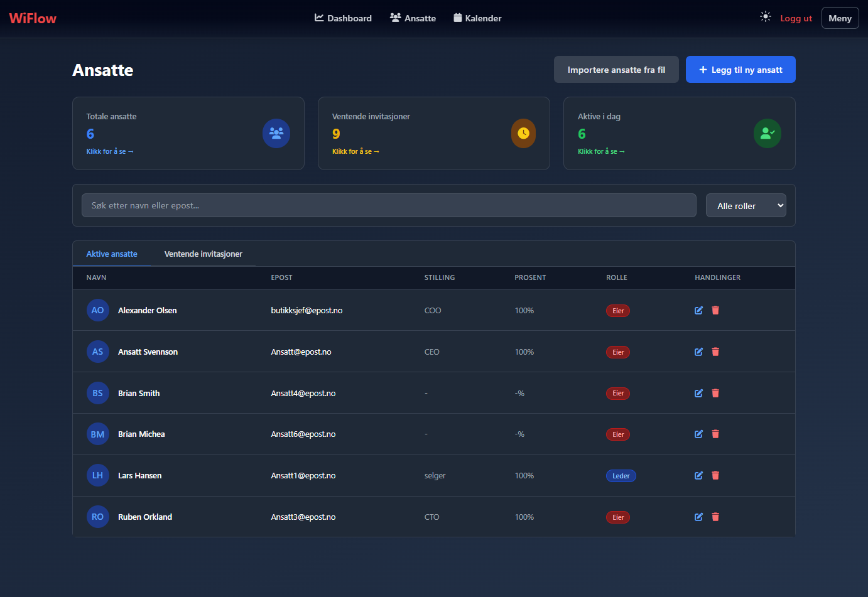
Task: Click Klikk for å se under Aktive i dag
Action: click(x=601, y=151)
